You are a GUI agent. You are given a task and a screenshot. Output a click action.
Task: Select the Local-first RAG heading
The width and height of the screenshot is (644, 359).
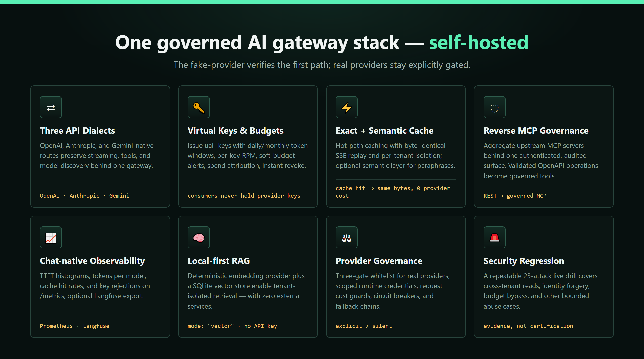point(219,261)
